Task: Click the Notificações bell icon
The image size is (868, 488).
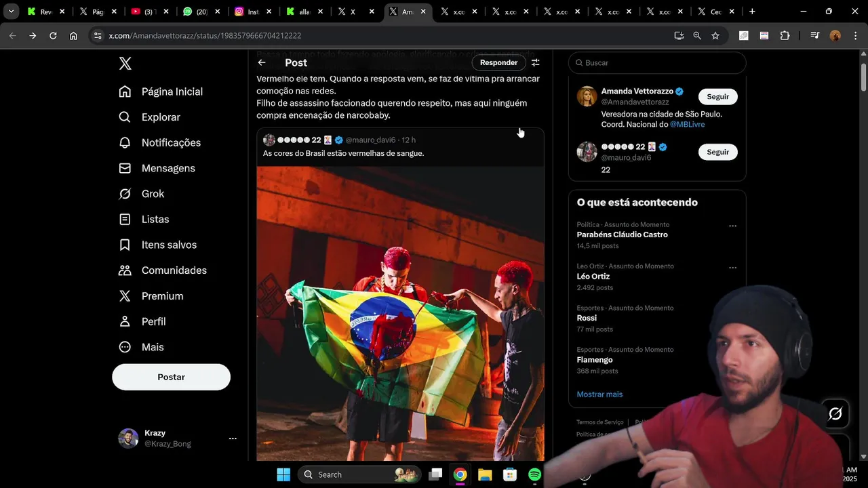Action: 125,142
